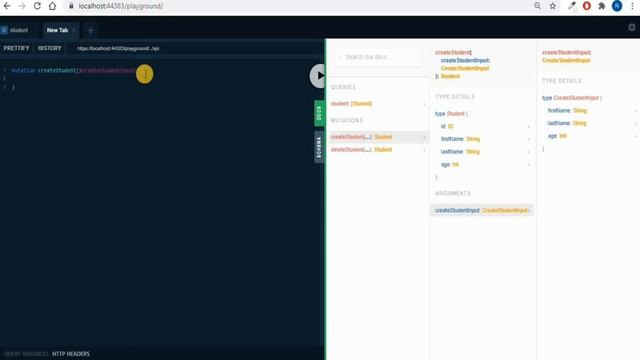Expand arrow on deleteStudent row

click(x=424, y=150)
